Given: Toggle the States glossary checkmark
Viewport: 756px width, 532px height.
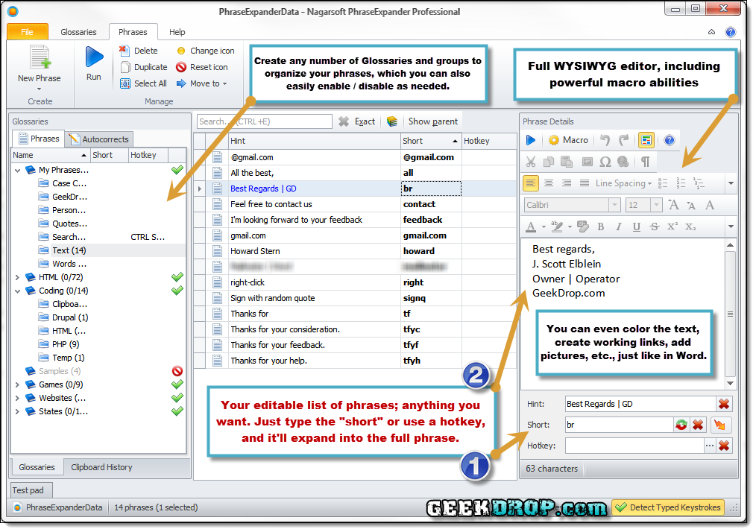Looking at the screenshot, I should 177,411.
